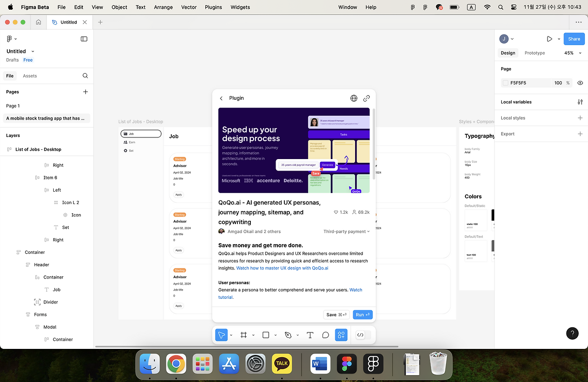588x382 pixels.
Task: Open the Help question mark button
Action: click(x=572, y=334)
